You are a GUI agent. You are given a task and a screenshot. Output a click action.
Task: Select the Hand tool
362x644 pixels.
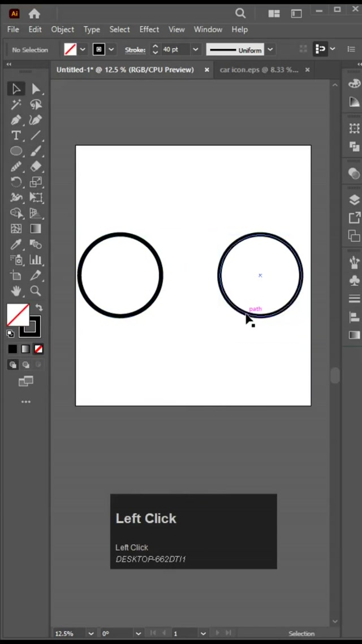tap(16, 291)
